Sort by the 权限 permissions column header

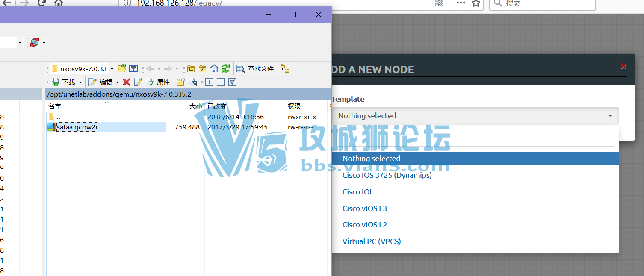coord(307,106)
